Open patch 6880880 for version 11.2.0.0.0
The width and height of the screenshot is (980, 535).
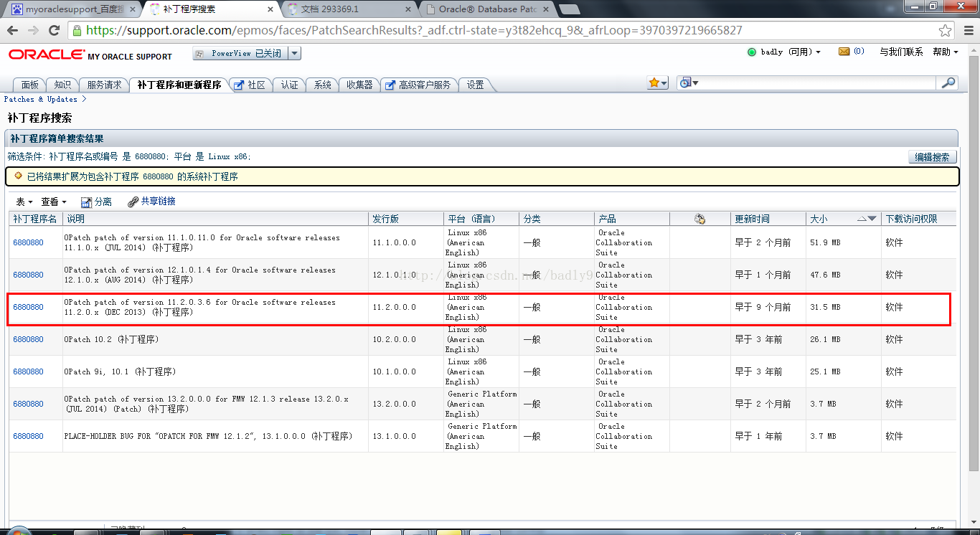click(x=28, y=307)
